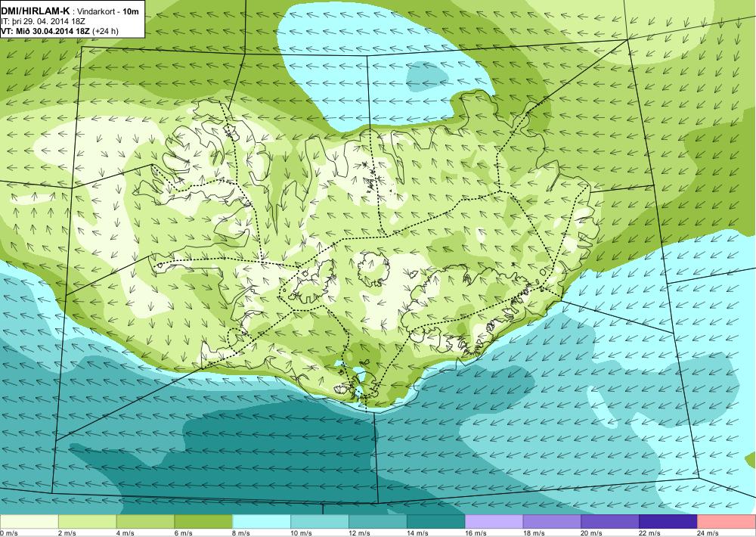This screenshot has height=537, width=756.
Task: Click the "10 m/s" legend label
Action: (302, 533)
